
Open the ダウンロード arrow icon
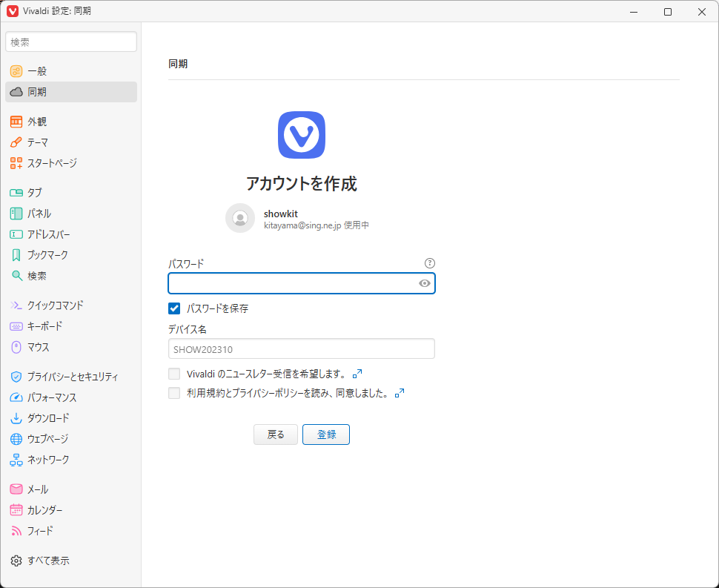coord(16,418)
